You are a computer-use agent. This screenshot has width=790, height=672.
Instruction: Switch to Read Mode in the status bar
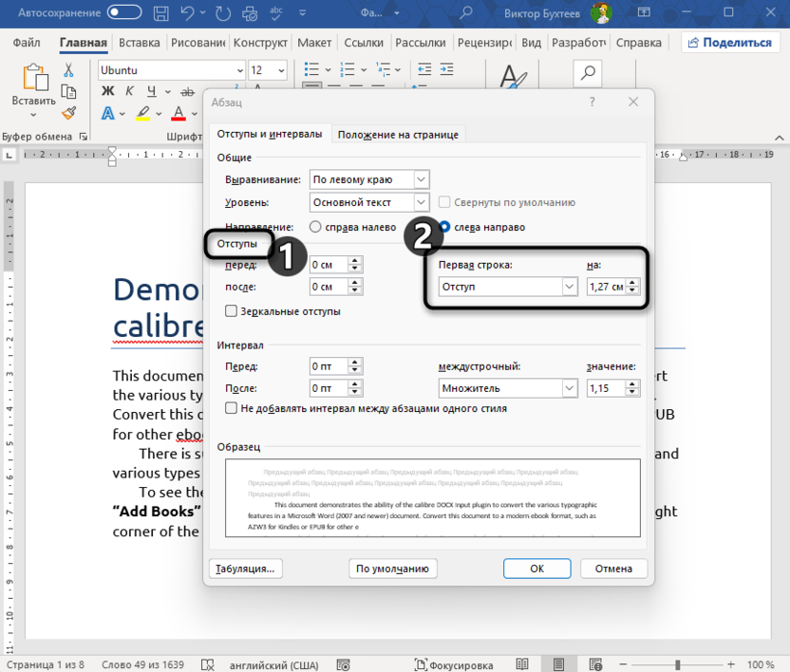(523, 664)
